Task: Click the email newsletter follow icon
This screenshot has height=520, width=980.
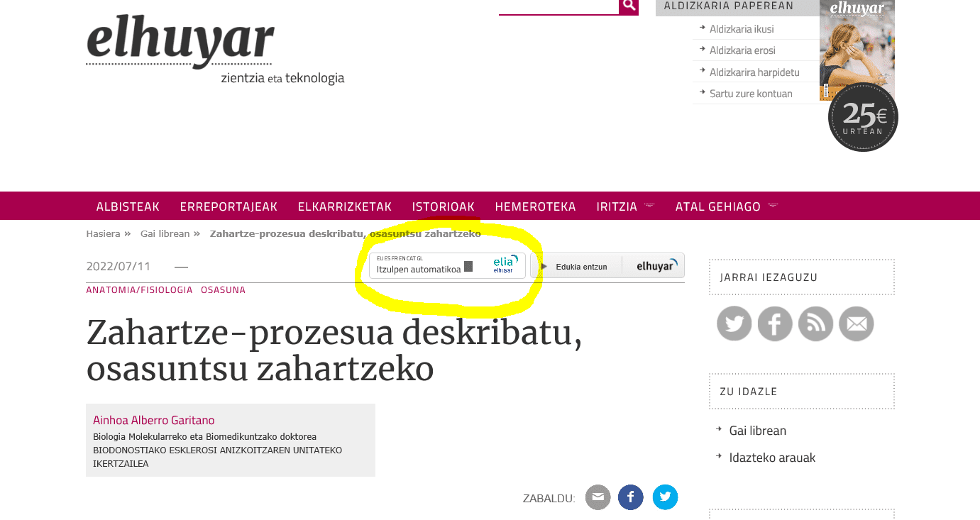Action: pos(857,324)
